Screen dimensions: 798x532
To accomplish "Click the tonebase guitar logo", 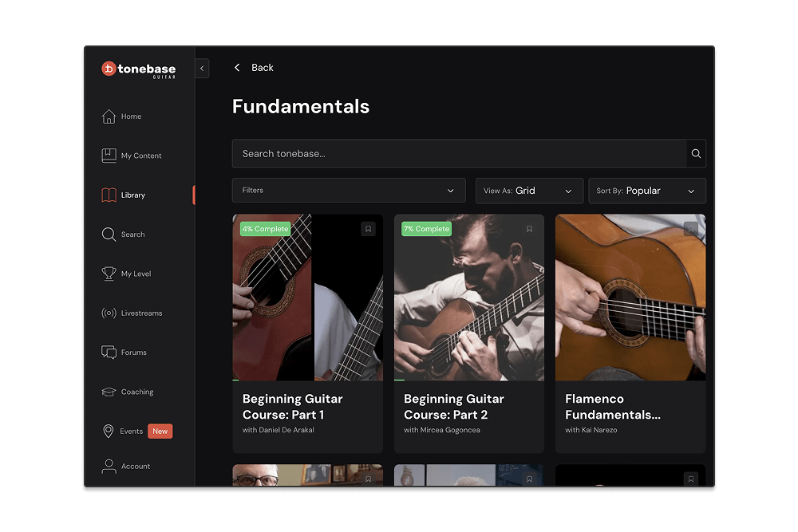I will click(138, 69).
